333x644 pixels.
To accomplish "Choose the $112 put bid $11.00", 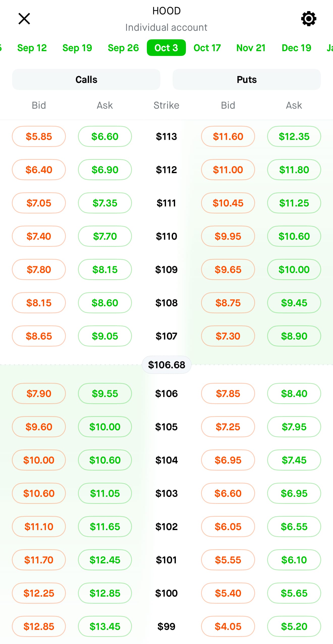I will click(x=228, y=170).
